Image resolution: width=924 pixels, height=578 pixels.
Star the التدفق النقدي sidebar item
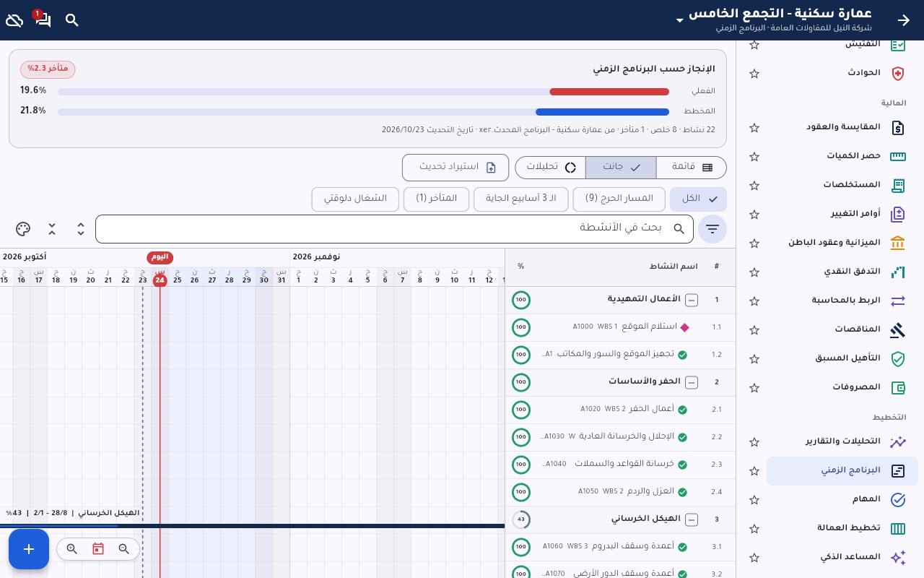pyautogui.click(x=754, y=272)
